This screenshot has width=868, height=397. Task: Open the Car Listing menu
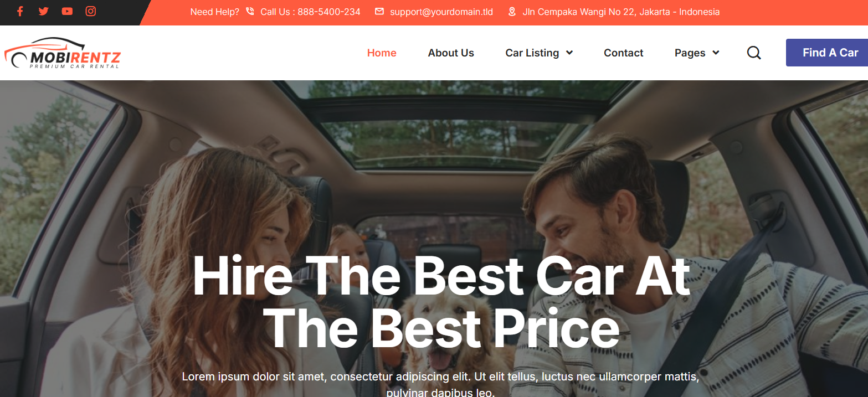point(532,53)
